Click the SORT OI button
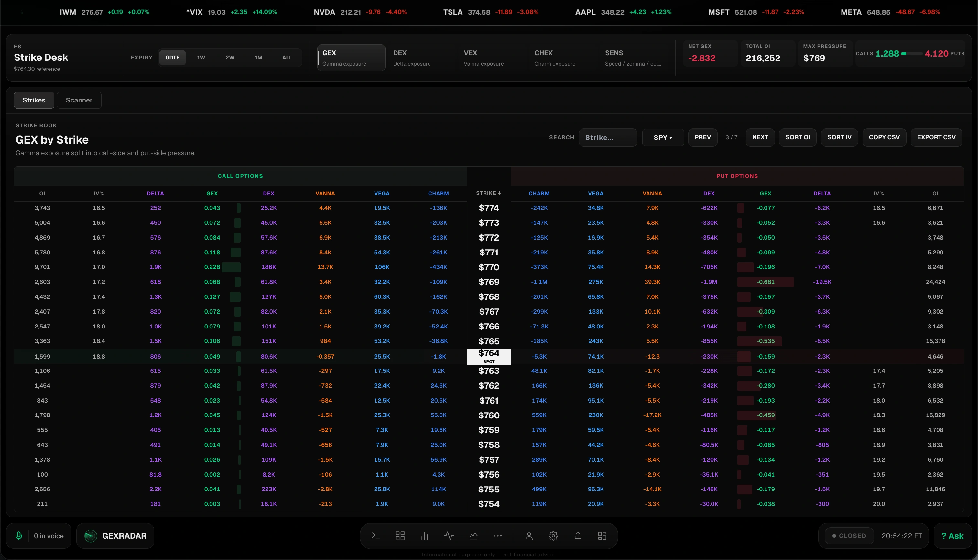The image size is (978, 560). tap(798, 137)
